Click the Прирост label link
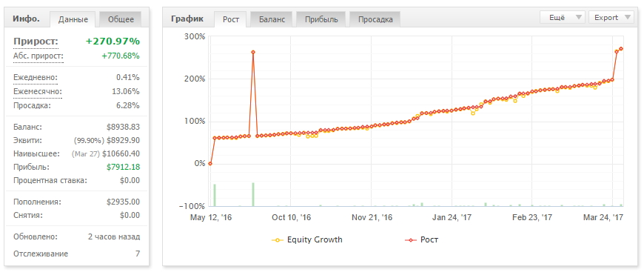Viewport: 644px width, 278px height. point(36,42)
